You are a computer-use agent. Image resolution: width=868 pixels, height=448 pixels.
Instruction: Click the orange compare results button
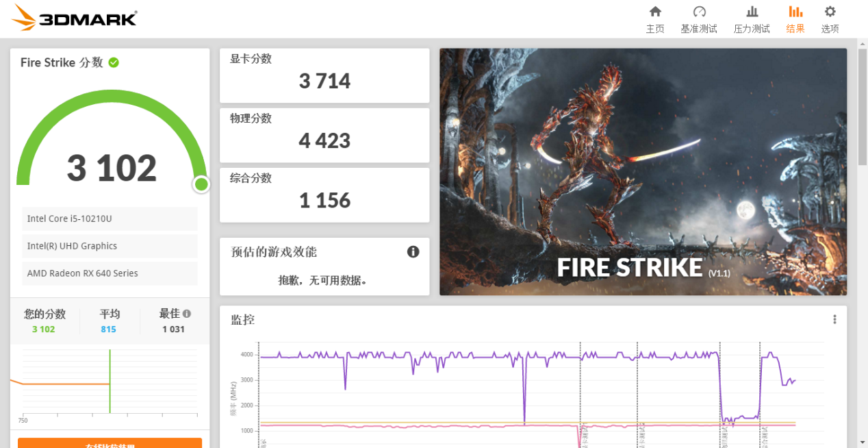[x=110, y=443]
